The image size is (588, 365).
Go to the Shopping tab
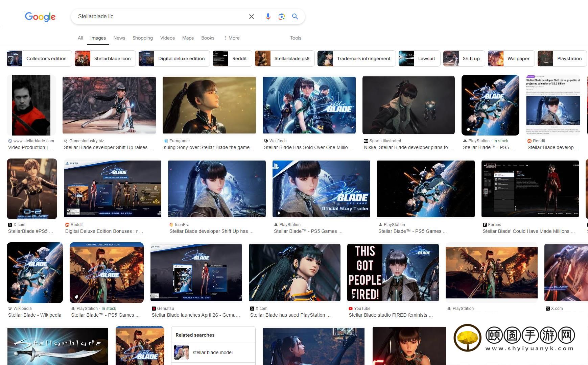pyautogui.click(x=143, y=38)
